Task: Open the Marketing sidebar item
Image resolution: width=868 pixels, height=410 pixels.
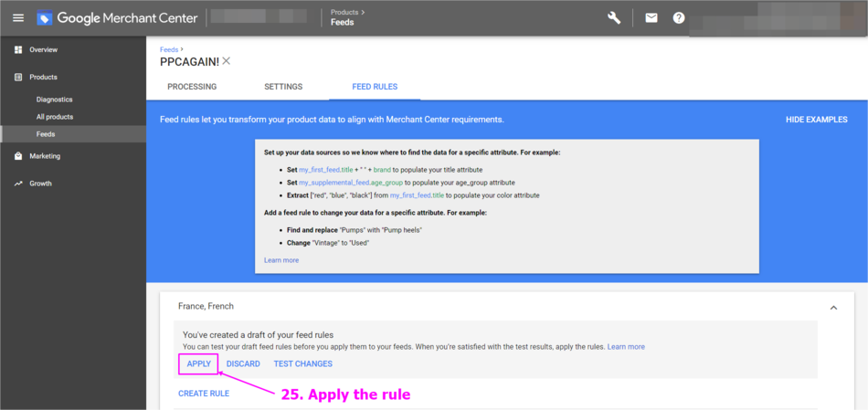Action: coord(45,156)
